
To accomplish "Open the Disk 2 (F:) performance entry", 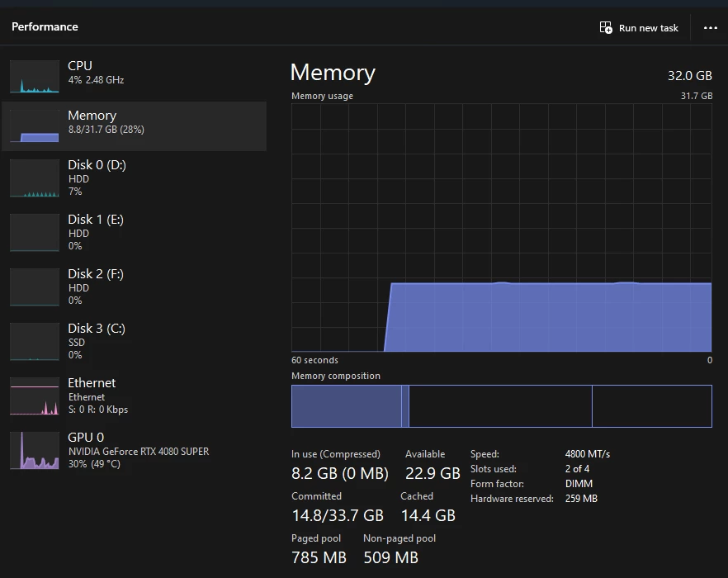I will click(x=134, y=287).
